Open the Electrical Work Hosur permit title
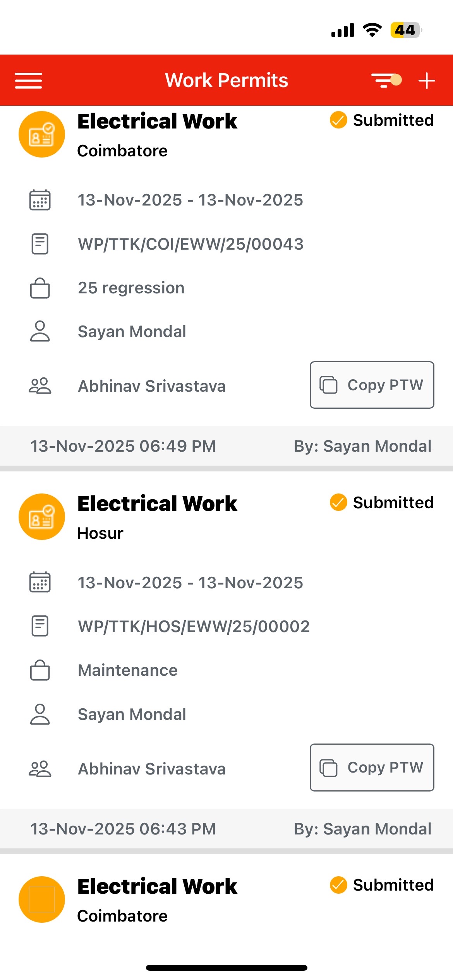 click(x=157, y=504)
